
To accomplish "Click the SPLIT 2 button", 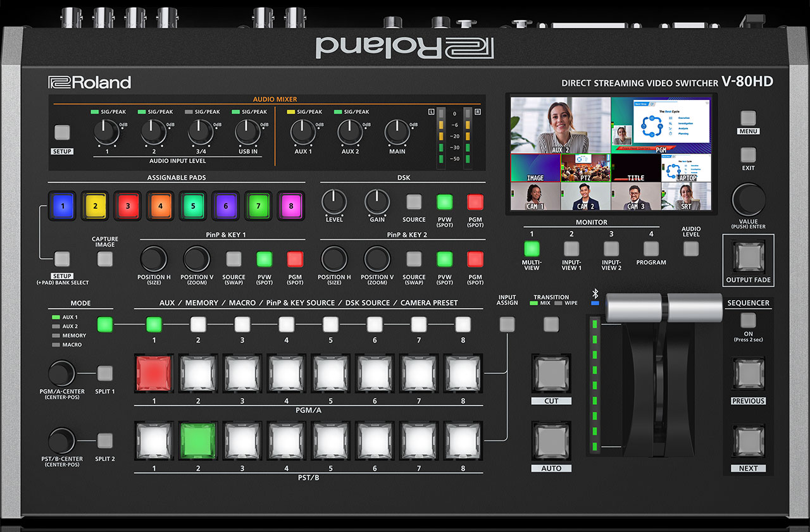I will click(x=105, y=441).
